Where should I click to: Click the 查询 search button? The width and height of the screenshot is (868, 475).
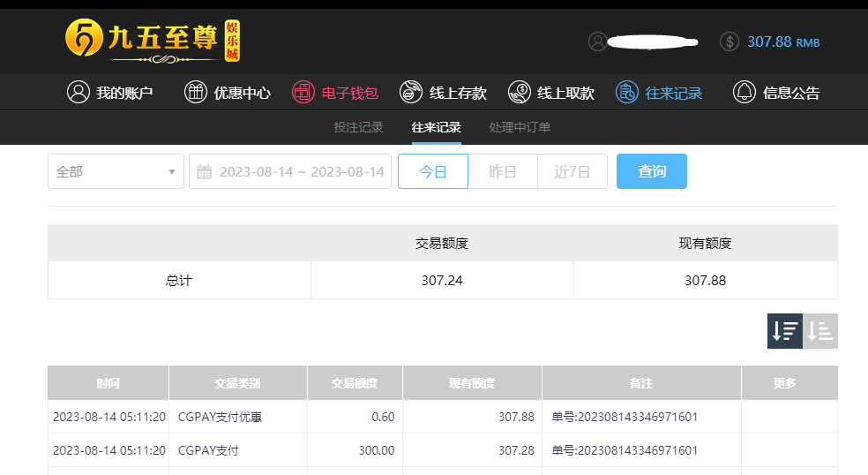point(652,171)
